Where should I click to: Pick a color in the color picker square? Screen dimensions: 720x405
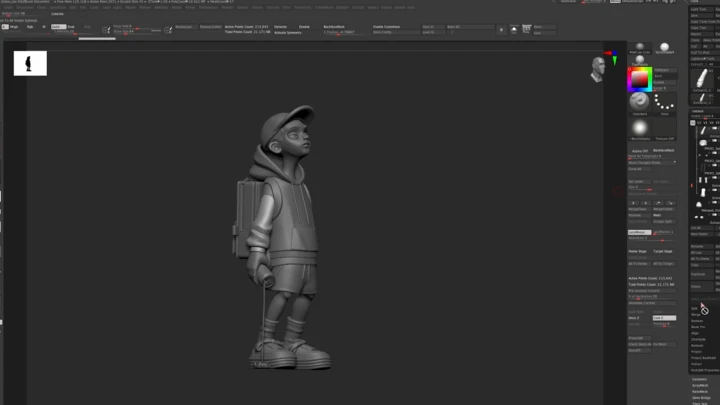(x=640, y=79)
